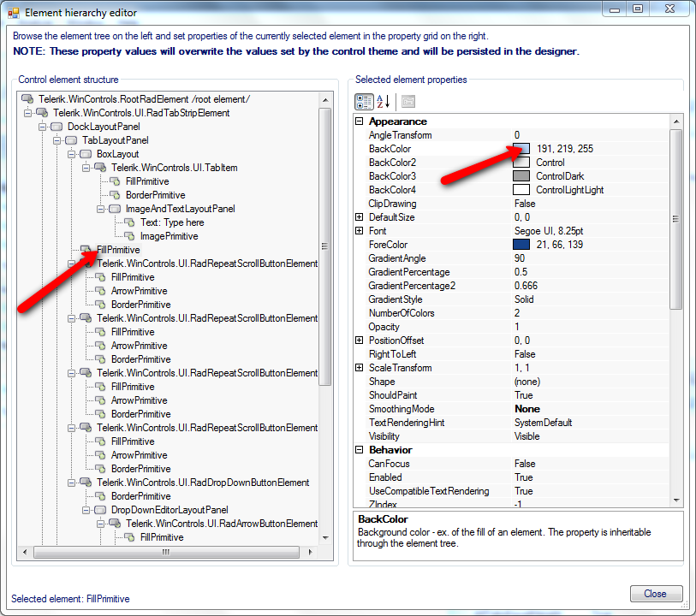Click tree horizontal scrollbar left arrow

25,552
